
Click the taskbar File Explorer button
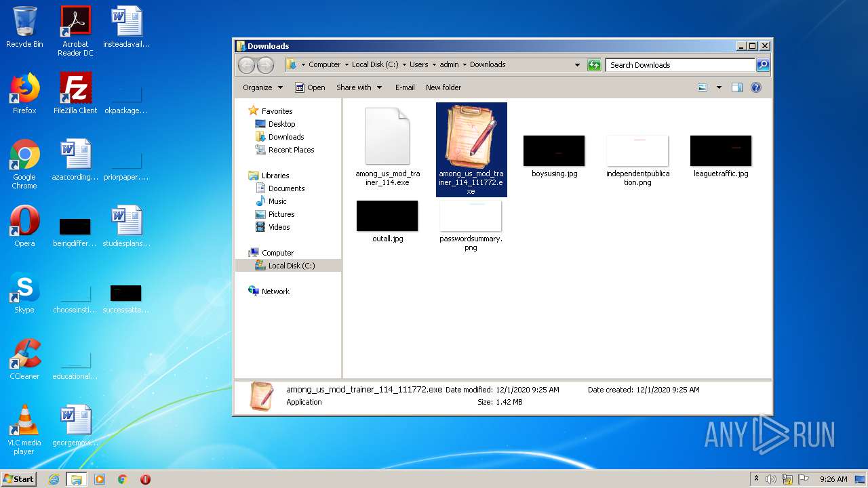[x=77, y=479]
